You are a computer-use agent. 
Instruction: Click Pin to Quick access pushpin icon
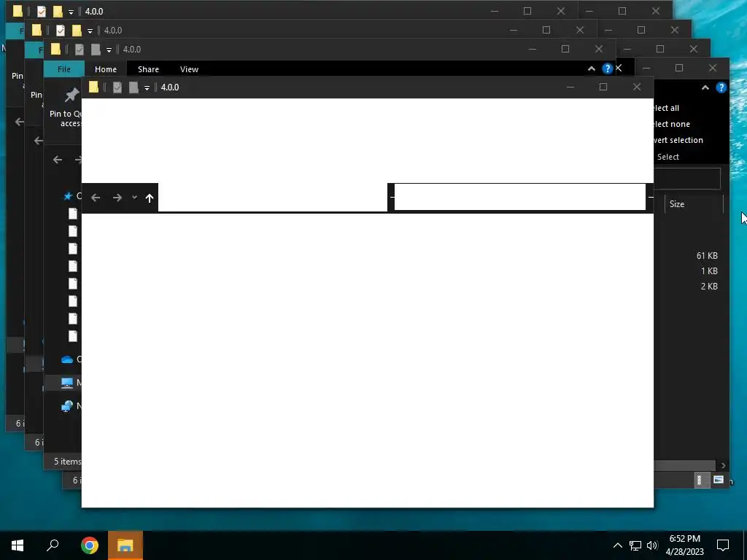point(72,95)
